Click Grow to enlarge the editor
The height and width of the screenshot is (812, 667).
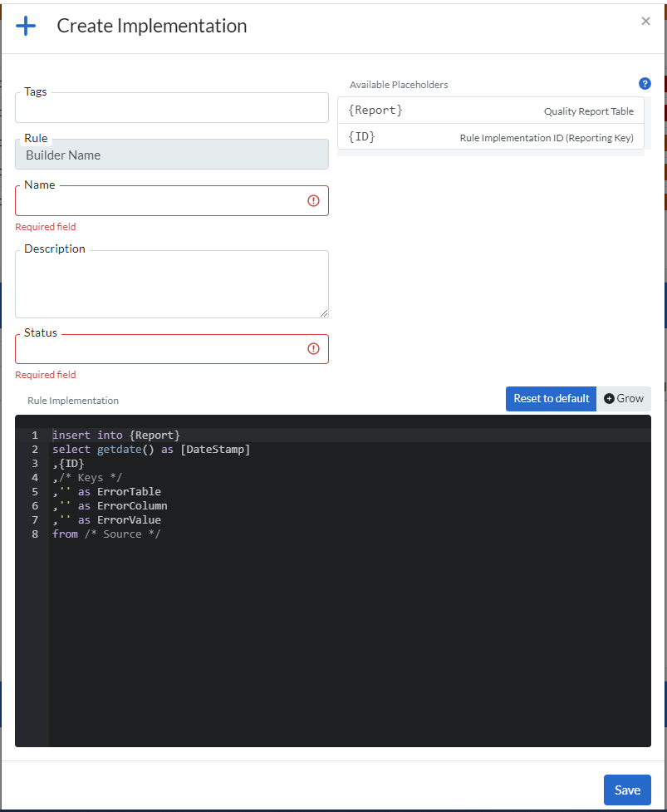(624, 399)
